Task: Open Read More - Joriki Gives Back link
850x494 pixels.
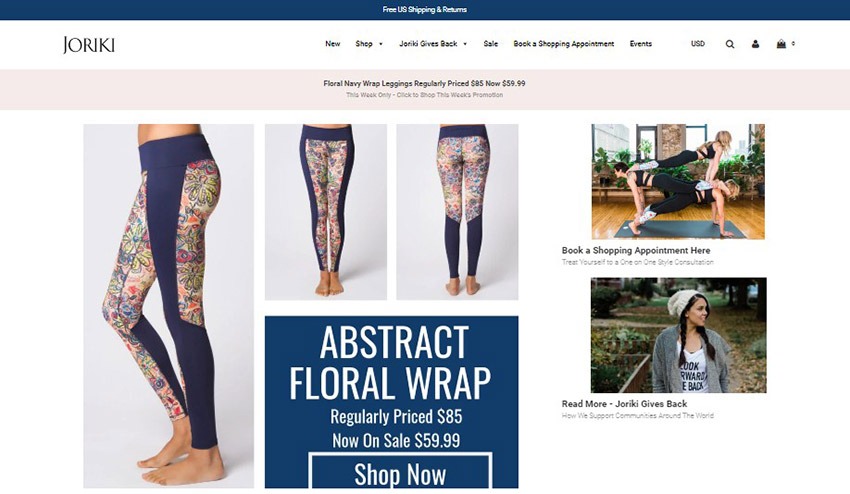Action: (624, 404)
